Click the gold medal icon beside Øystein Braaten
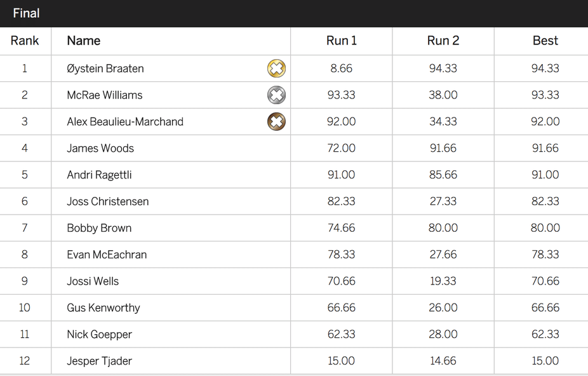 coord(276,69)
